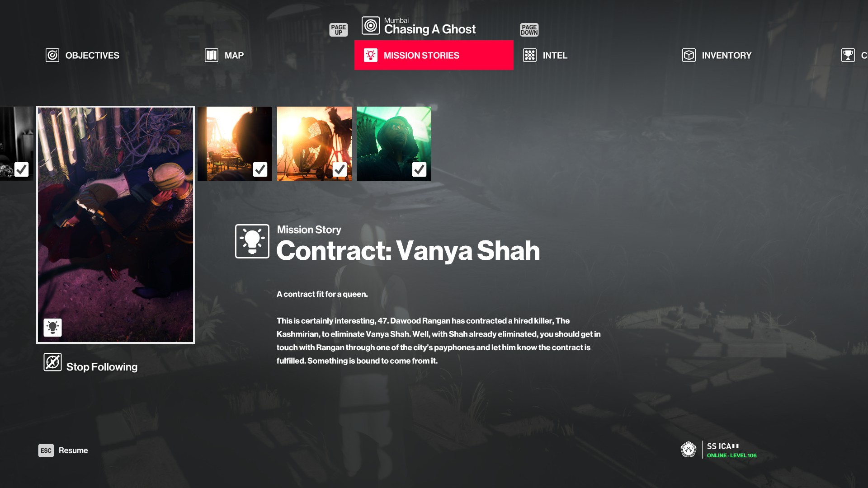Click Stop Following text

click(102, 367)
